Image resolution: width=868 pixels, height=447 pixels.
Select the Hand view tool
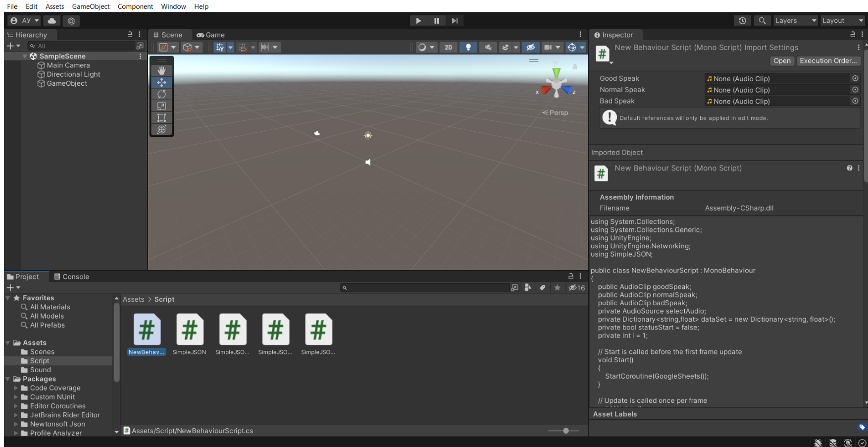[161, 71]
